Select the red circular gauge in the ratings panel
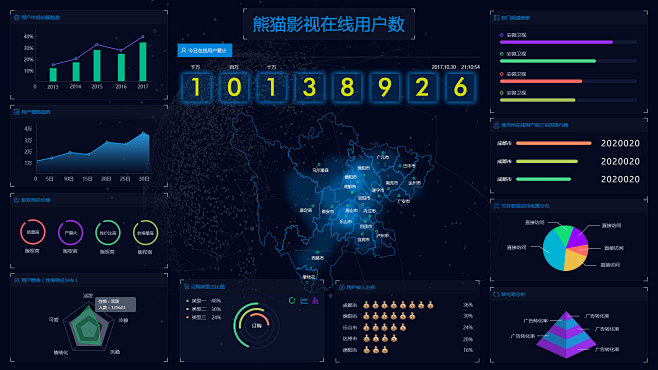Viewport: 658px width, 370px height. [x=33, y=232]
